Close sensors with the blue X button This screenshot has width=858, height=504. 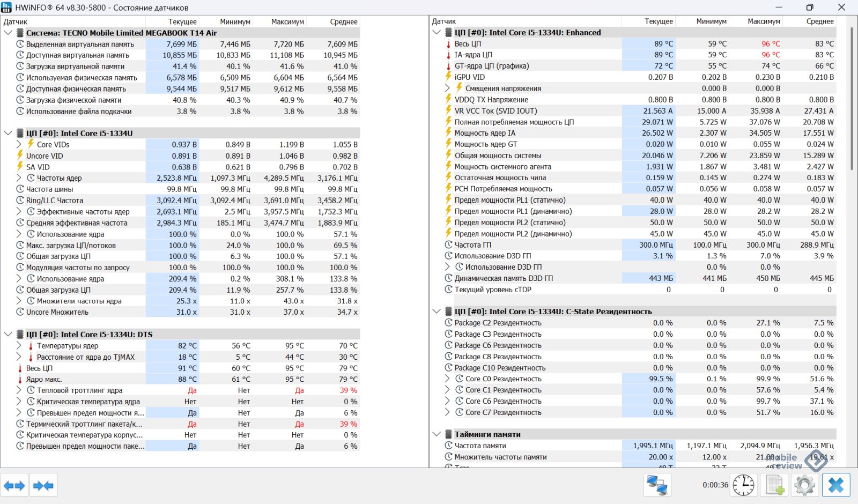click(835, 485)
